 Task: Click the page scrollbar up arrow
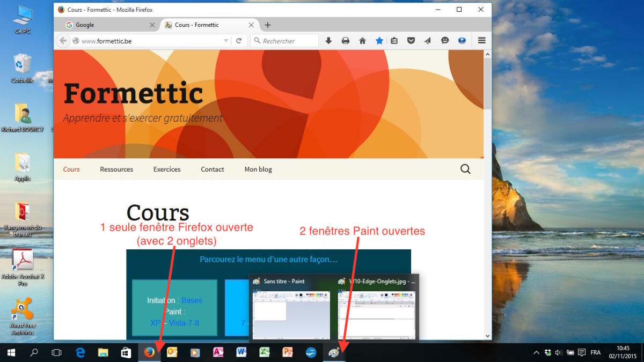[488, 54]
